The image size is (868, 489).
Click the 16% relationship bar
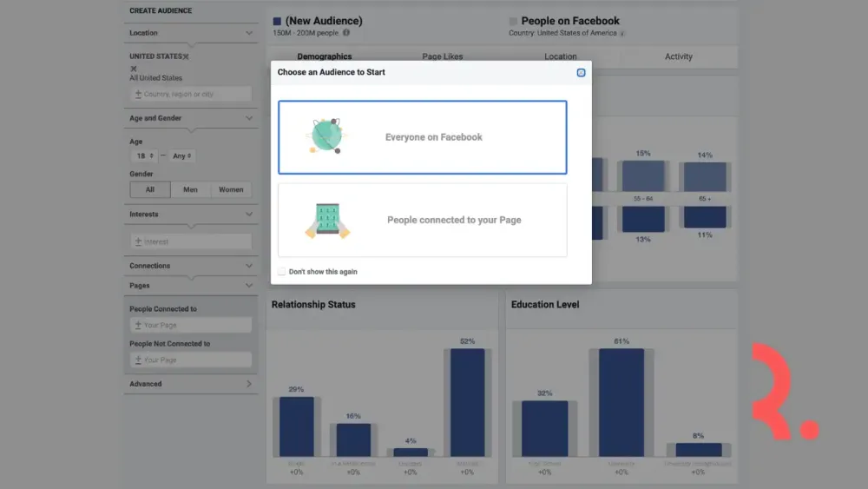354,440
